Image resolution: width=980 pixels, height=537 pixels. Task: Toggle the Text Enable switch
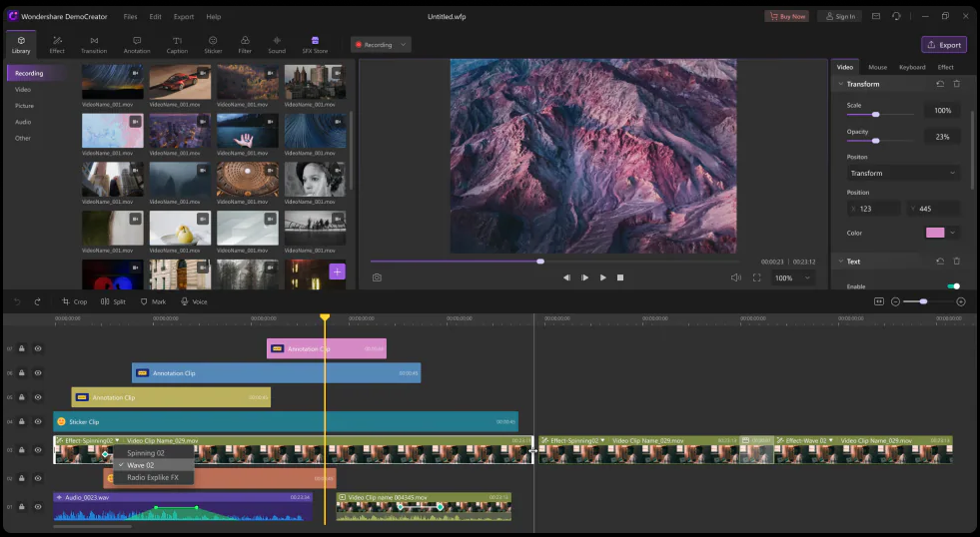pyautogui.click(x=953, y=286)
